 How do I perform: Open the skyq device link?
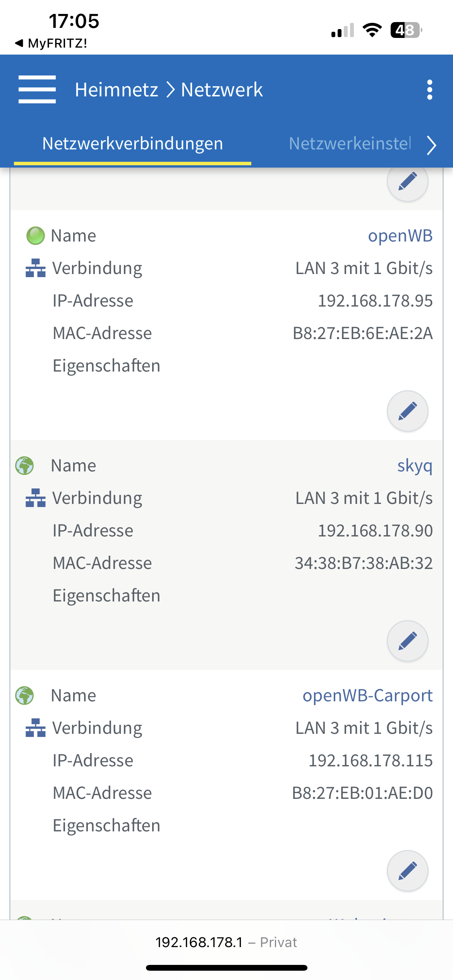click(414, 466)
